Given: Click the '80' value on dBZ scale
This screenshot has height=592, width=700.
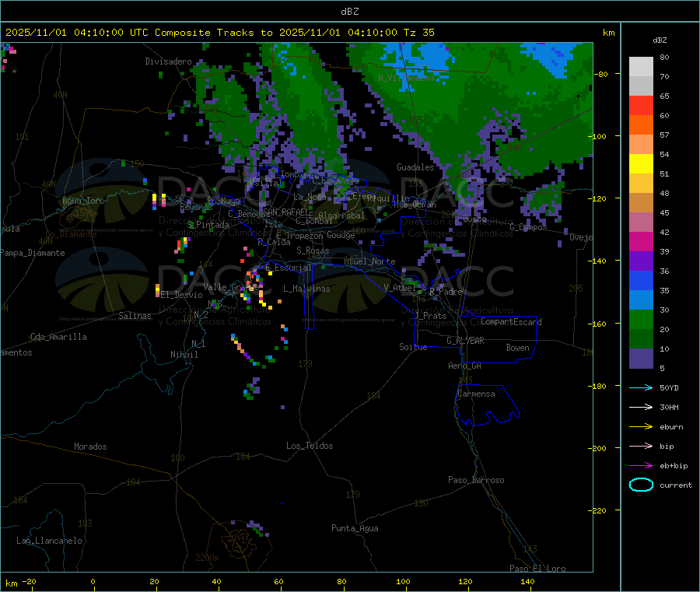Looking at the screenshot, I should pos(664,57).
